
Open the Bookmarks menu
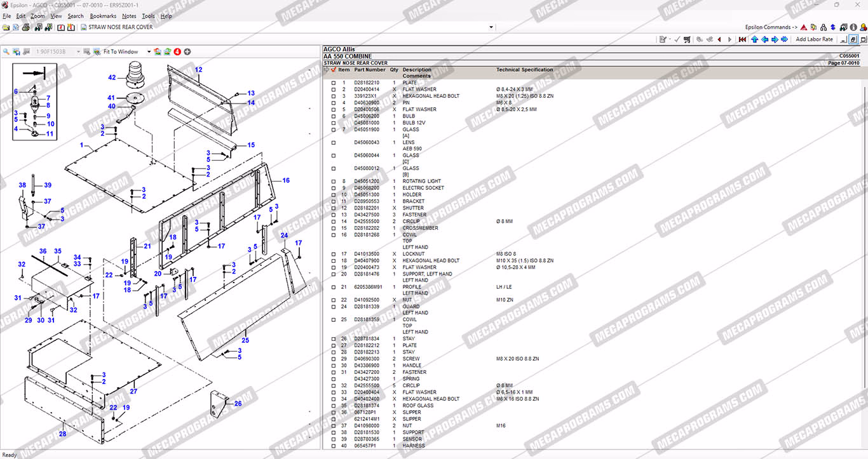pos(103,16)
